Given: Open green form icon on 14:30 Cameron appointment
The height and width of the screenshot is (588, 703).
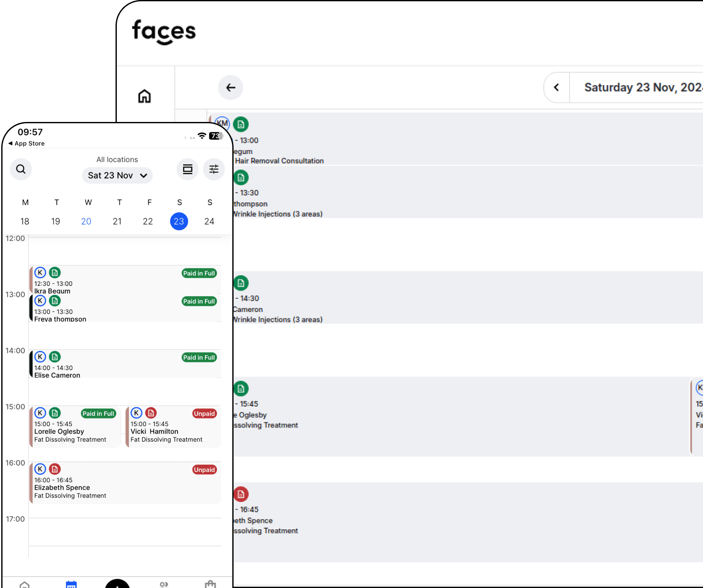Looking at the screenshot, I should coord(241,283).
